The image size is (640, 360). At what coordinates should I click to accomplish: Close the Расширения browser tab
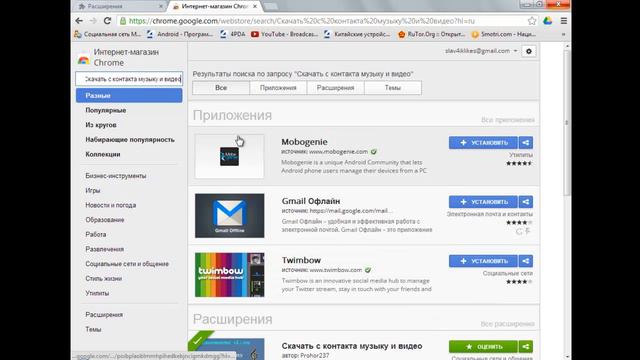[x=161, y=6]
